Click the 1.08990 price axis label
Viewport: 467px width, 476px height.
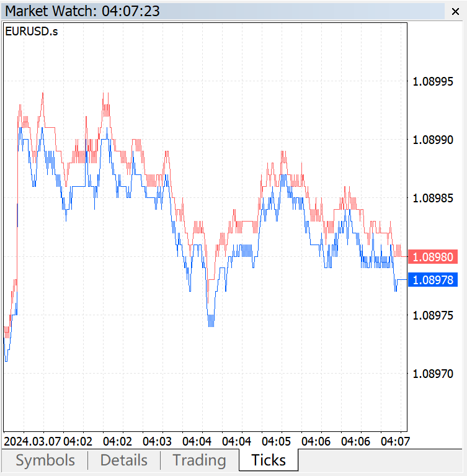[x=433, y=140]
